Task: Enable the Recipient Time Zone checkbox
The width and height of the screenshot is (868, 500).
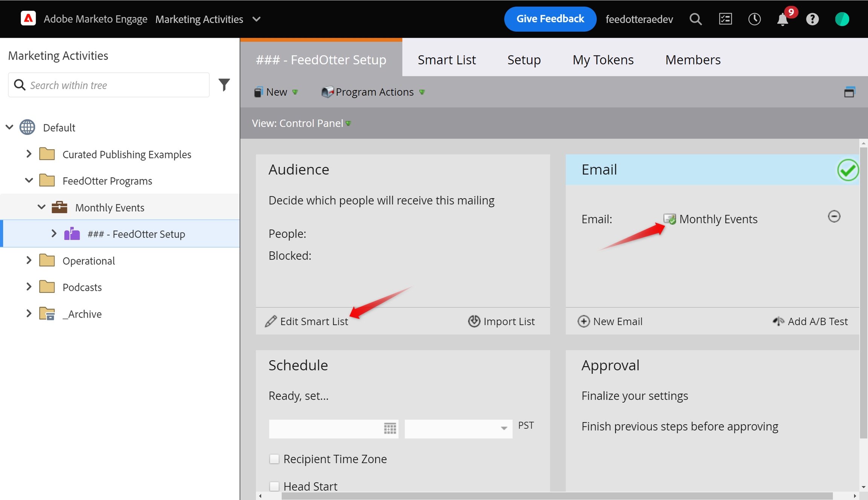Action: (274, 459)
